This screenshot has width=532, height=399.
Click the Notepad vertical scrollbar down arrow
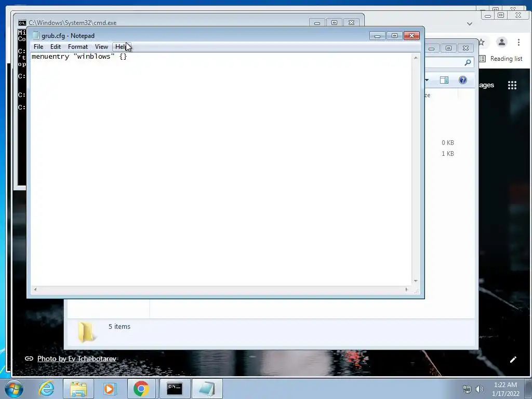click(x=416, y=281)
